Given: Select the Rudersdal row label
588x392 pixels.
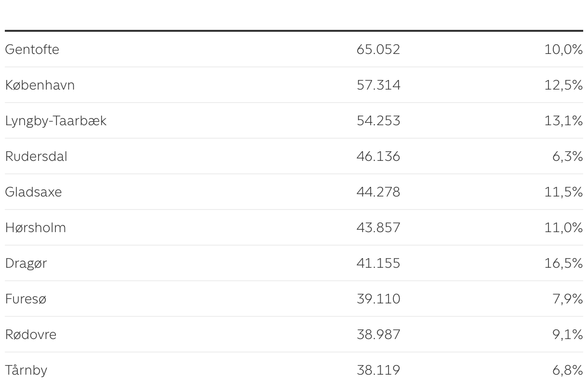Looking at the screenshot, I should [36, 157].
